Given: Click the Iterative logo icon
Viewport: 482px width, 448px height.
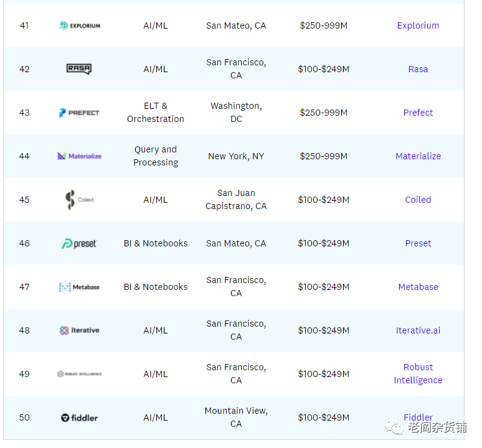Looking at the screenshot, I should pyautogui.click(x=79, y=330).
